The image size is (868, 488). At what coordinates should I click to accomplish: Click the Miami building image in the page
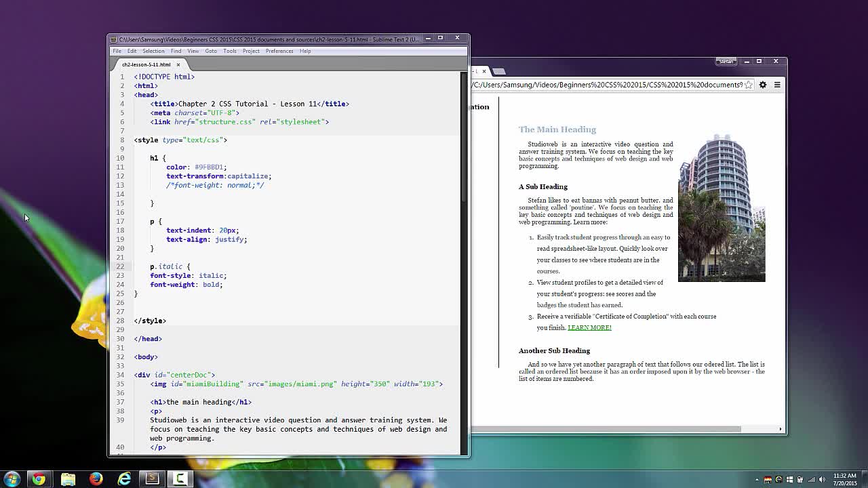722,208
